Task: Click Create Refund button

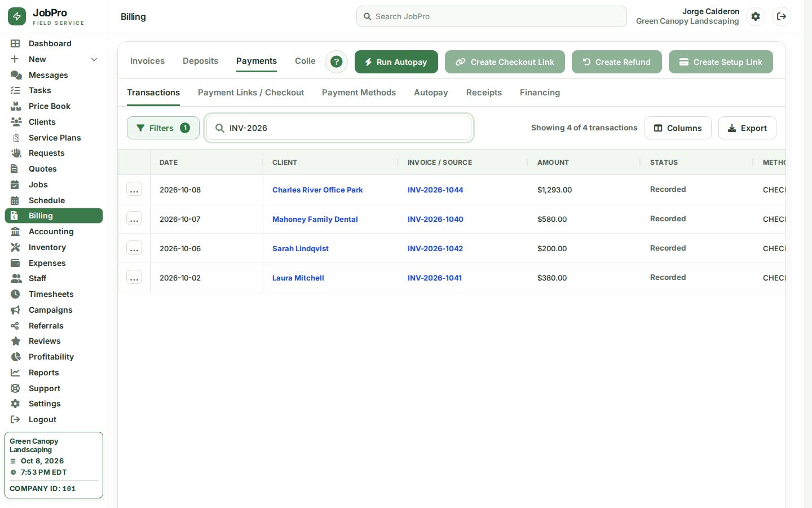Action: (x=616, y=62)
